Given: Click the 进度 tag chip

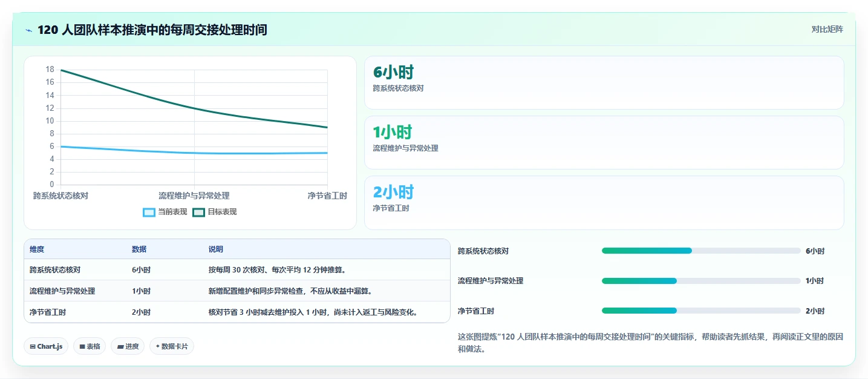Looking at the screenshot, I should (x=128, y=346).
